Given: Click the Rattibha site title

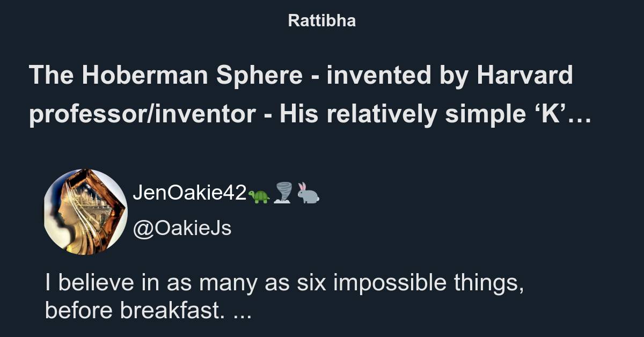Looking at the screenshot, I should 321,21.
